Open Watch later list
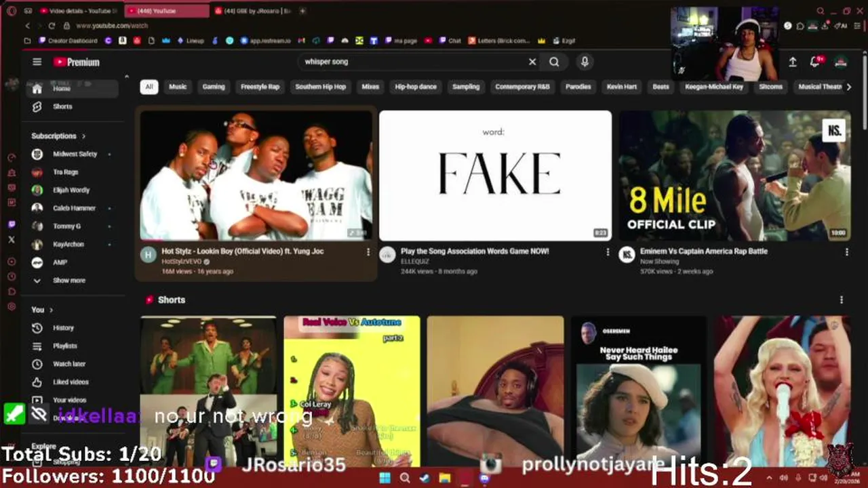 coord(73,364)
